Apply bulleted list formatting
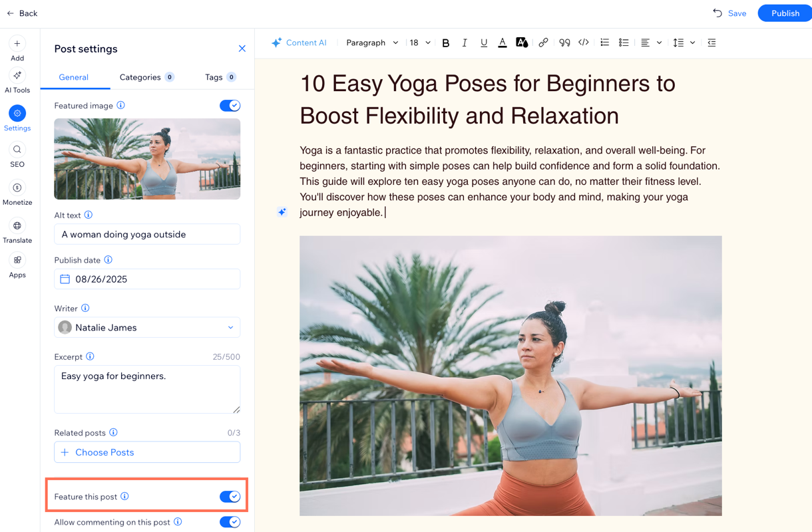This screenshot has width=812, height=532. (624, 43)
